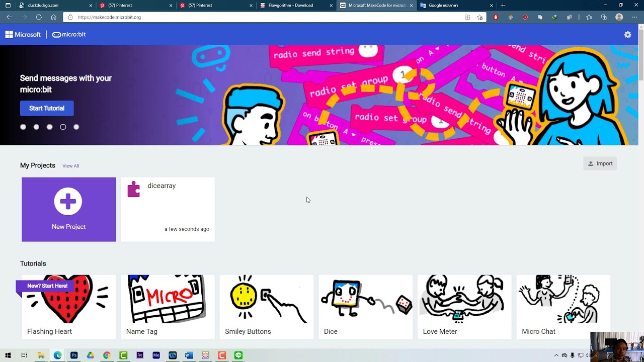Open LINE from the taskbar
Image resolution: width=644 pixels, height=362 pixels.
pos(238,355)
